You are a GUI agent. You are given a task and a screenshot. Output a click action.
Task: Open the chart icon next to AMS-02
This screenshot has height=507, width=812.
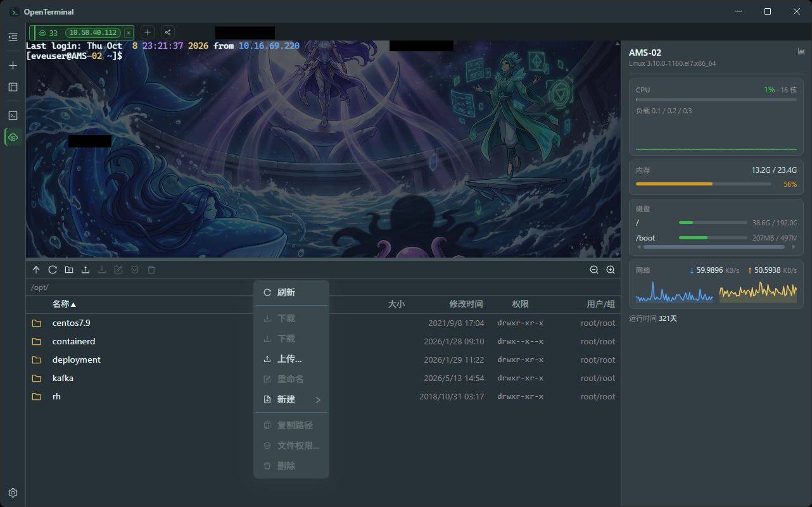(801, 51)
